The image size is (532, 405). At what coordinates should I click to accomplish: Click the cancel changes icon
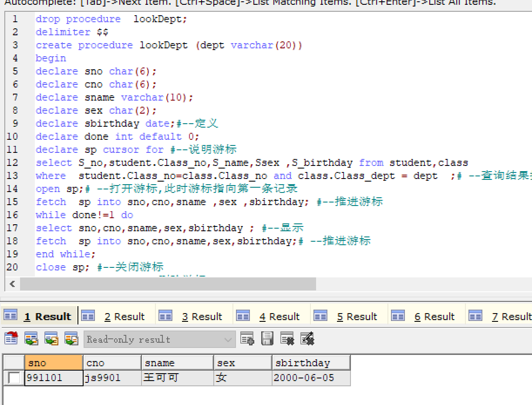(x=307, y=339)
